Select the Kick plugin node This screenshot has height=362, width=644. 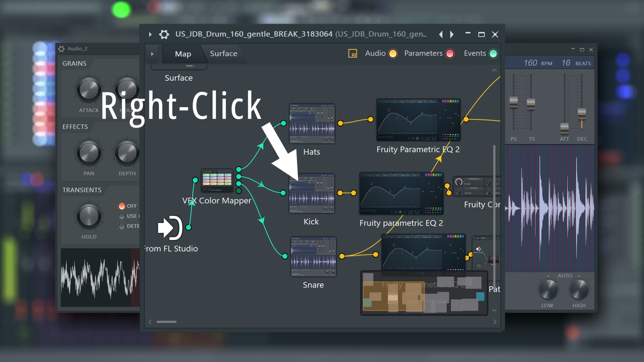(x=312, y=193)
